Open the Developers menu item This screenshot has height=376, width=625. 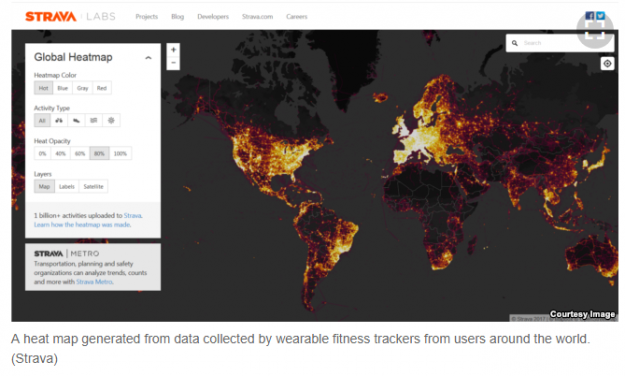click(213, 17)
